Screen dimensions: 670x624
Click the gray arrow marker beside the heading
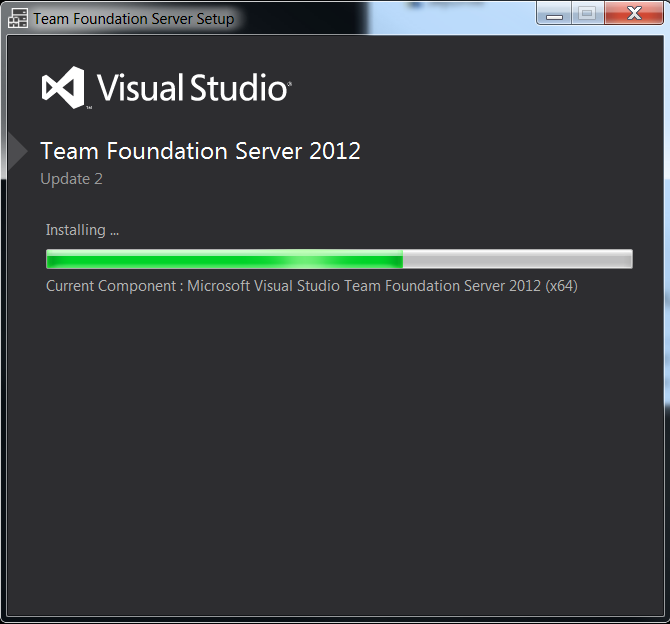18,151
